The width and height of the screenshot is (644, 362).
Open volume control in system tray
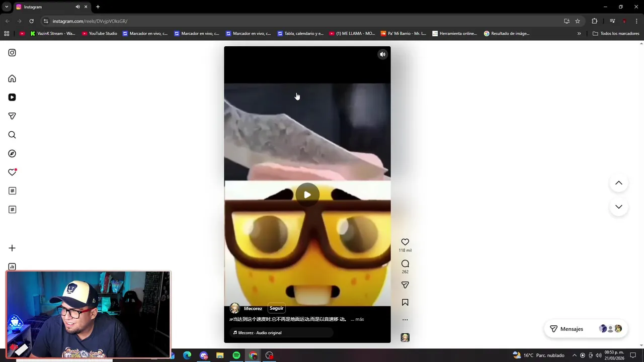[599, 355]
